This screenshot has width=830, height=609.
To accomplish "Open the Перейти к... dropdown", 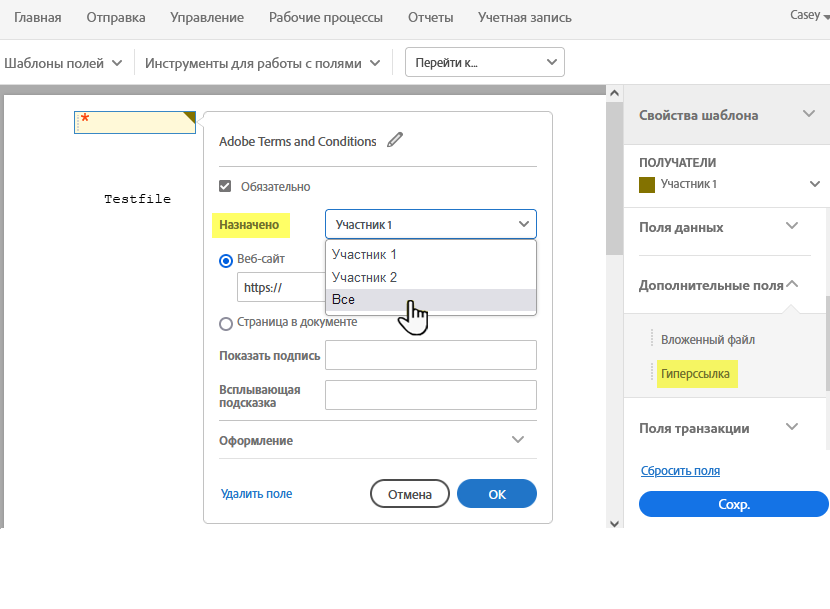I will 484,63.
